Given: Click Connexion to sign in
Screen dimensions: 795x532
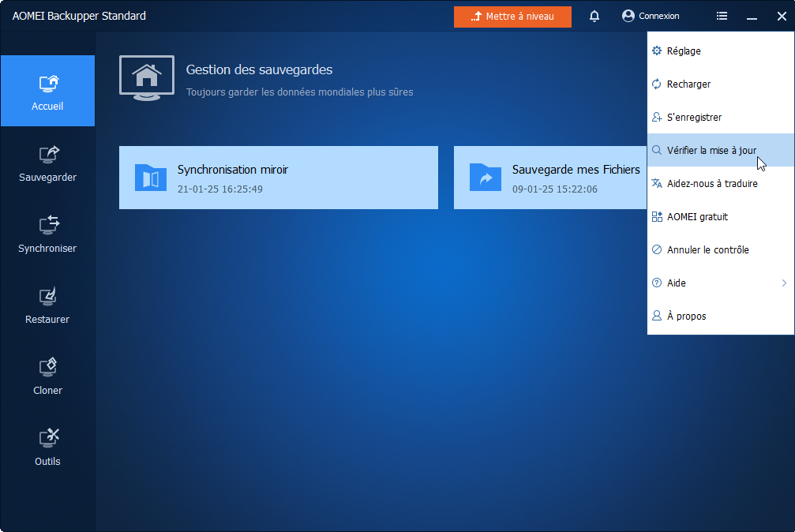Looking at the screenshot, I should click(651, 17).
